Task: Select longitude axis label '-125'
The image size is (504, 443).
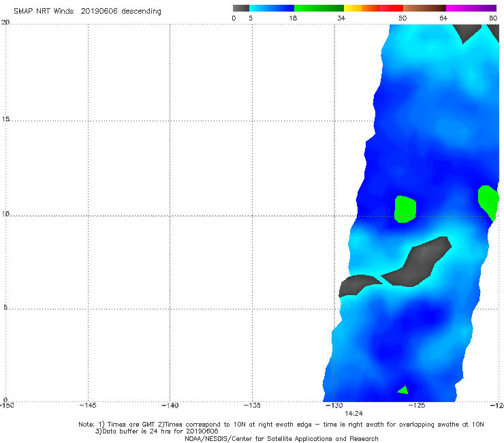Action: 417,405
